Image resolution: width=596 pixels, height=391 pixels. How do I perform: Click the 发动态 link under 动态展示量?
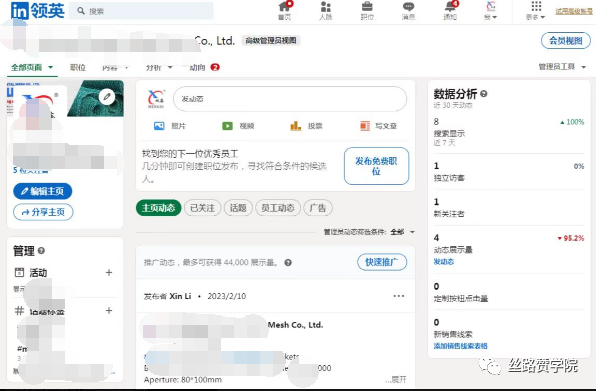coord(444,261)
